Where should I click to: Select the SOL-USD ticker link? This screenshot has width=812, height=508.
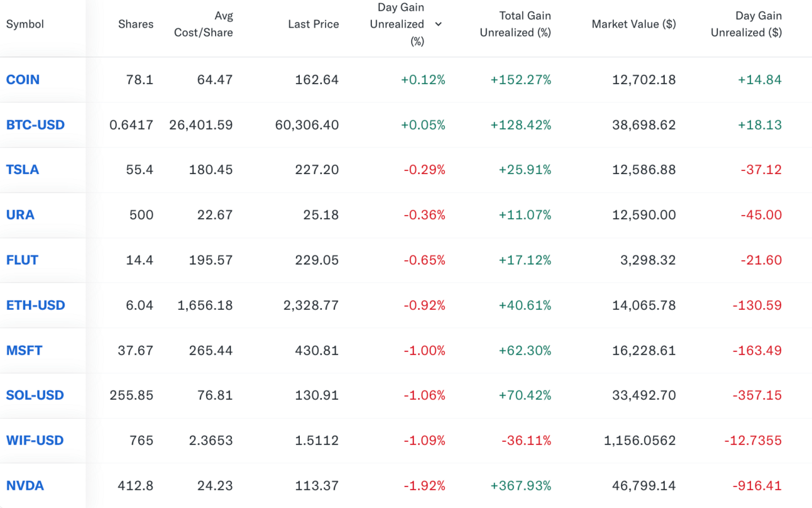[35, 395]
